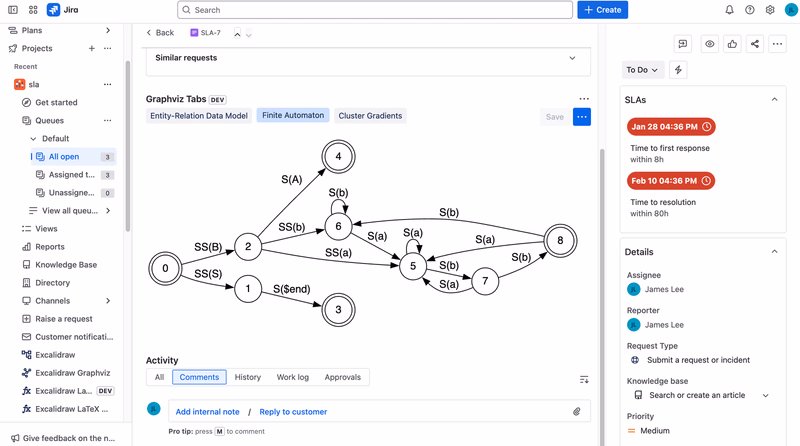The height and width of the screenshot is (446, 800).
Task: Go to previous issue with up arrow
Action: click(x=237, y=34)
